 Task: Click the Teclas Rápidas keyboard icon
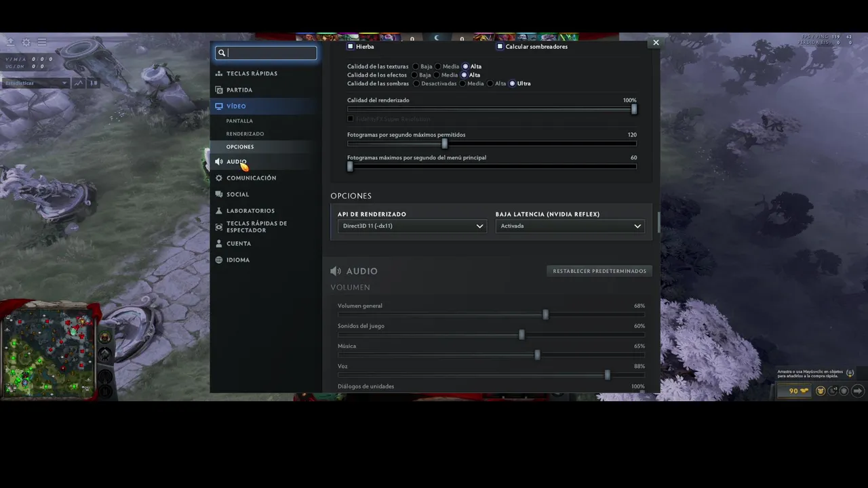click(x=219, y=73)
